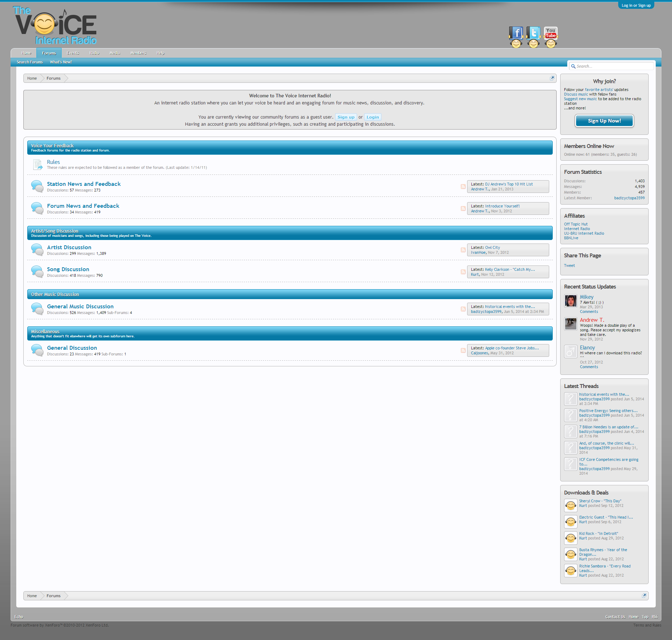
Task: Open quick navigation icon in top breadcrumb
Action: [552, 78]
